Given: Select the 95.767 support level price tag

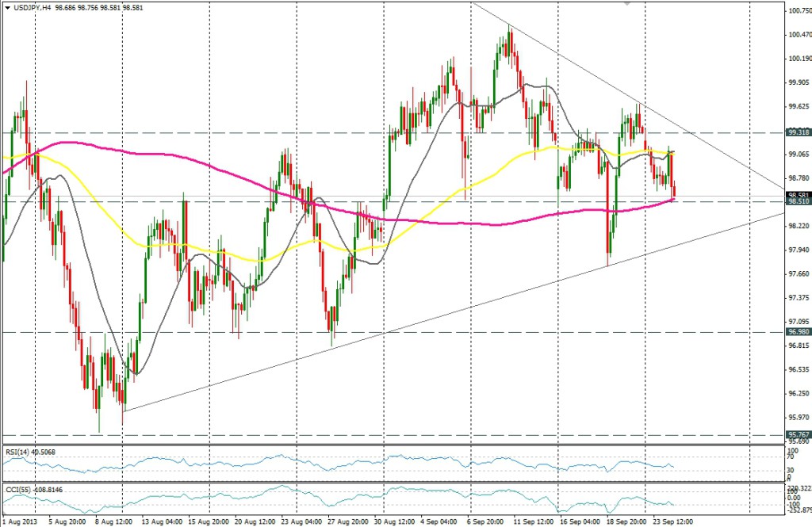Looking at the screenshot, I should click(797, 434).
